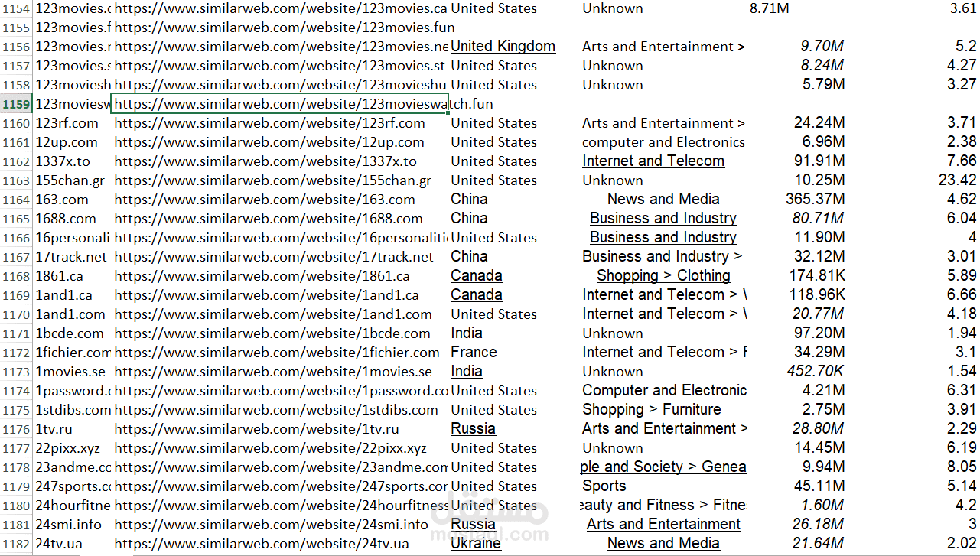Open the Russia link in row 1181
Viewport: 980px width, 556px height.
(x=473, y=525)
